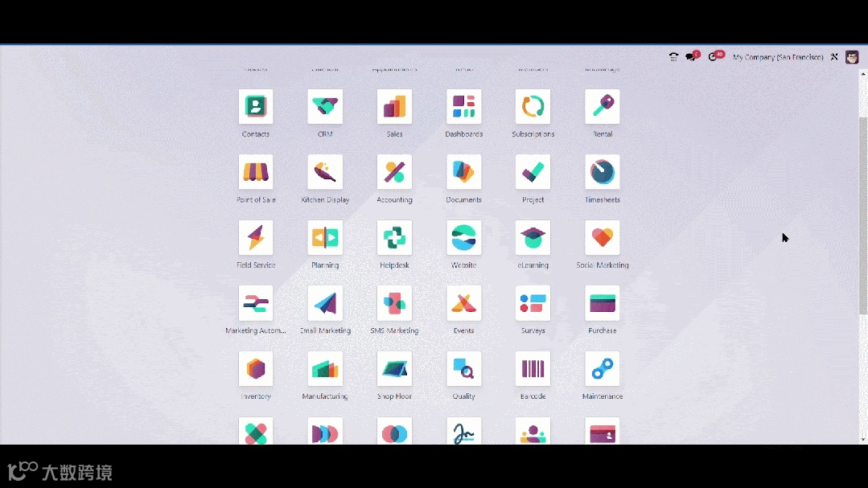Open the Dashboards app
The height and width of the screenshot is (488, 868).
tap(464, 106)
